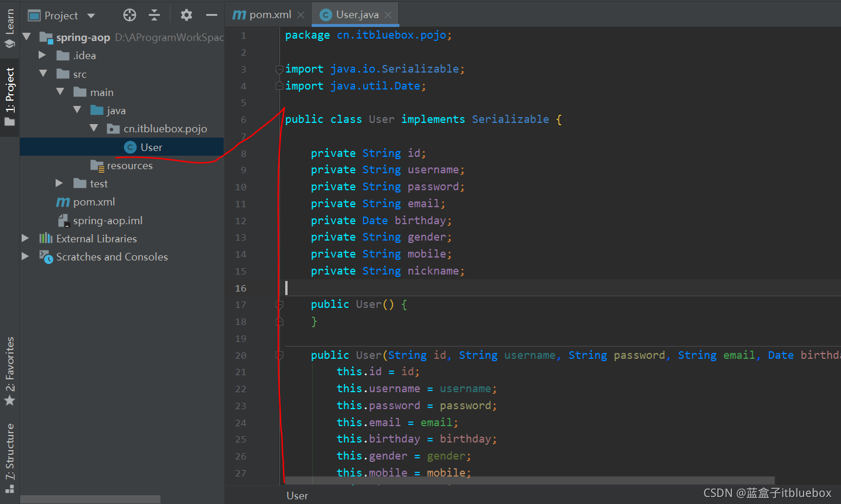Click the User class C icon in tree

click(131, 148)
